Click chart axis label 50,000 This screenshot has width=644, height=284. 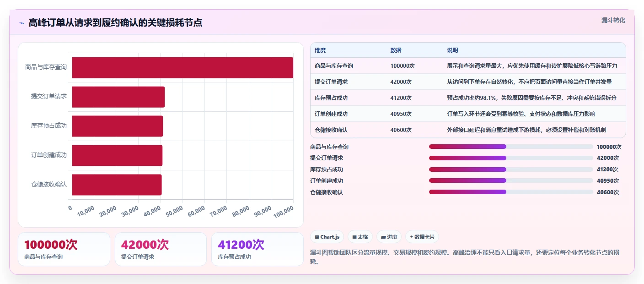pos(174,211)
